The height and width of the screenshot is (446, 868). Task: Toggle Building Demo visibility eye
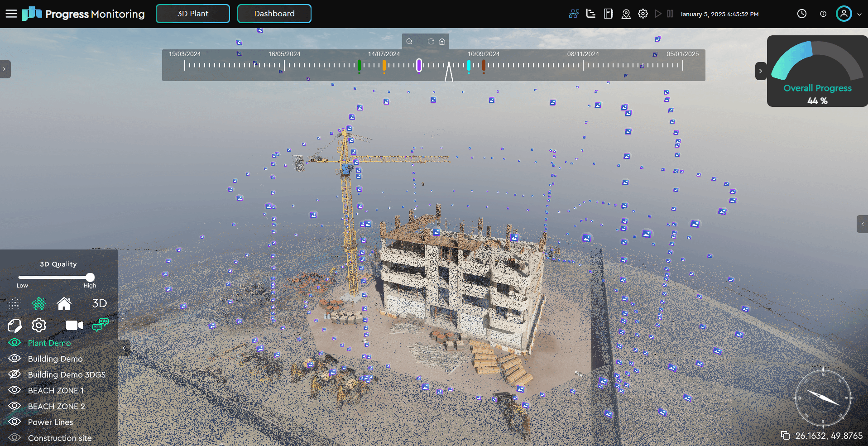click(14, 358)
